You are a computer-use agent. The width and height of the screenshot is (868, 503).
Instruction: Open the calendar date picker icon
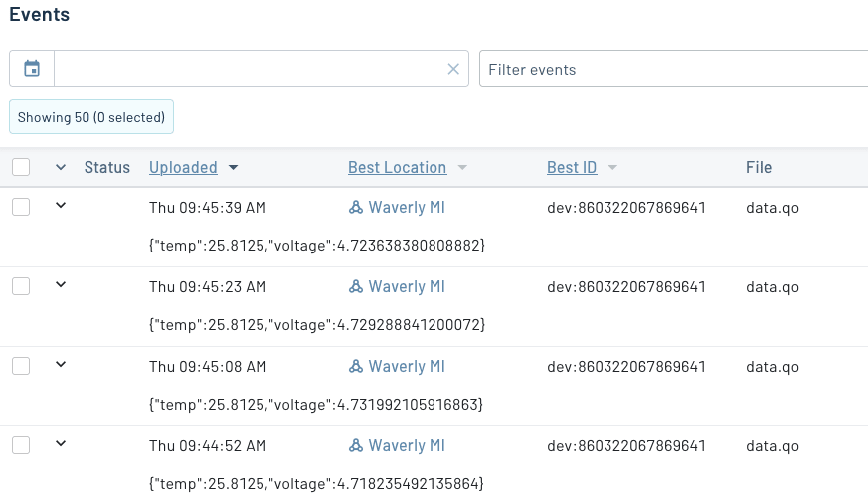click(x=32, y=69)
